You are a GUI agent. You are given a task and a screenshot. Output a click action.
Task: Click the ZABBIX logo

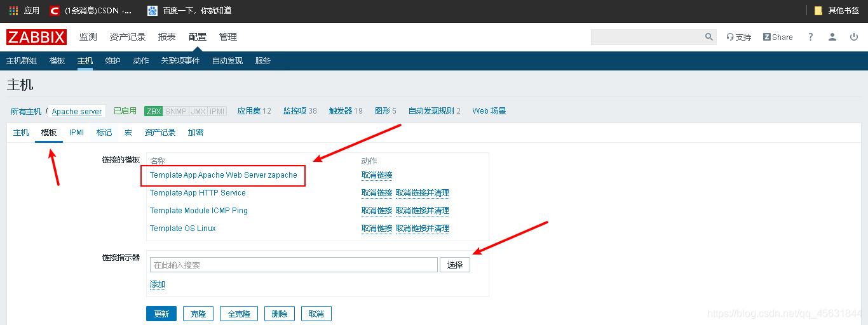(x=36, y=37)
